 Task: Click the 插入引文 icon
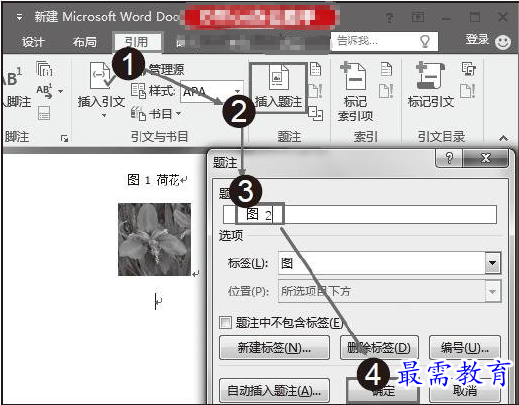click(x=100, y=76)
